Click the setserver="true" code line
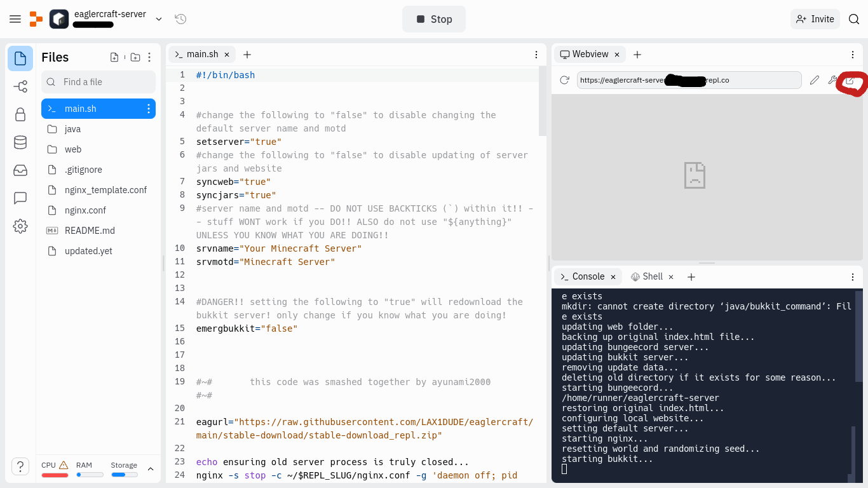Viewport: 868px width, 488px height. pyautogui.click(x=238, y=142)
